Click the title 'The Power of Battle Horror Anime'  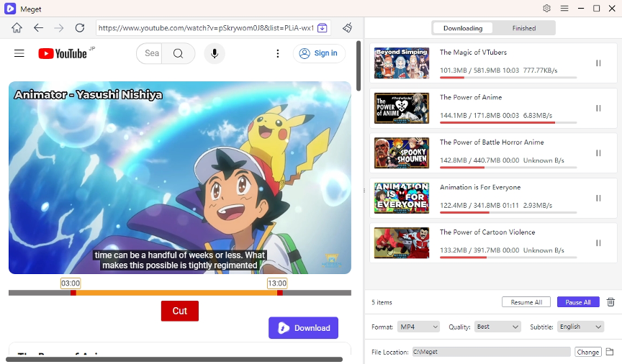(492, 142)
